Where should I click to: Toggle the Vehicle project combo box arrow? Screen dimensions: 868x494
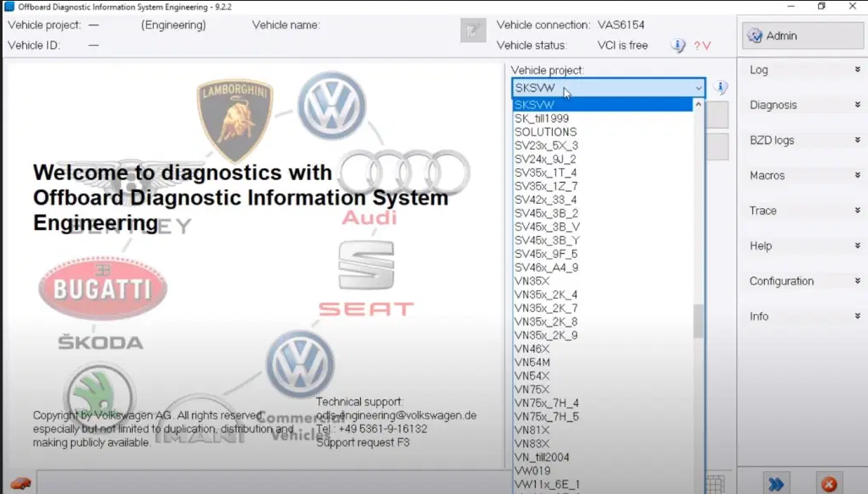698,88
